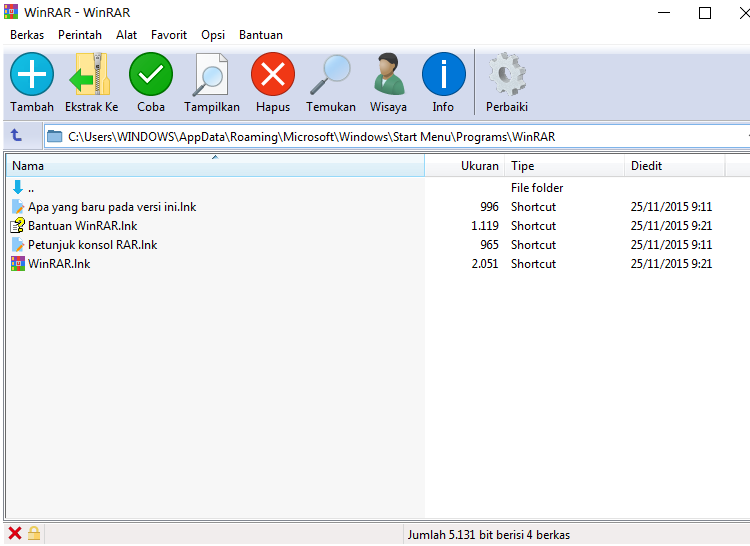This screenshot has width=750, height=546.
Task: Click the size value 1.119
Action: click(x=485, y=226)
